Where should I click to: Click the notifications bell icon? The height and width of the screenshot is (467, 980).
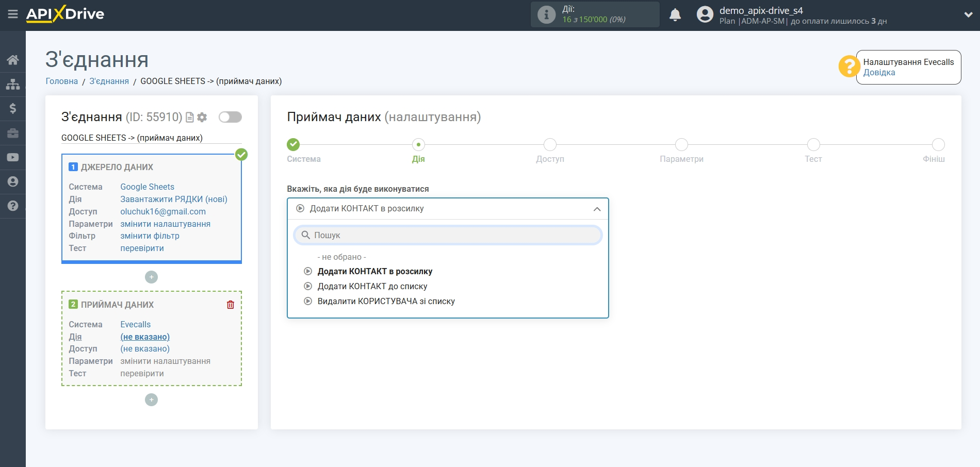point(675,15)
